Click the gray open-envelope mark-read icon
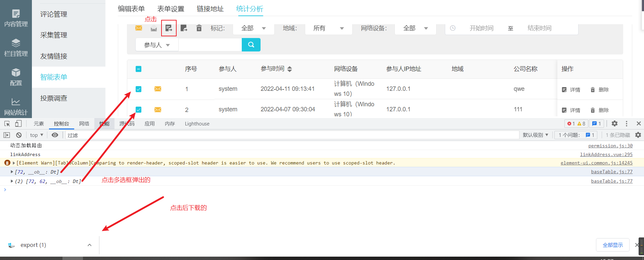Image resolution: width=644 pixels, height=260 pixels. [x=154, y=28]
